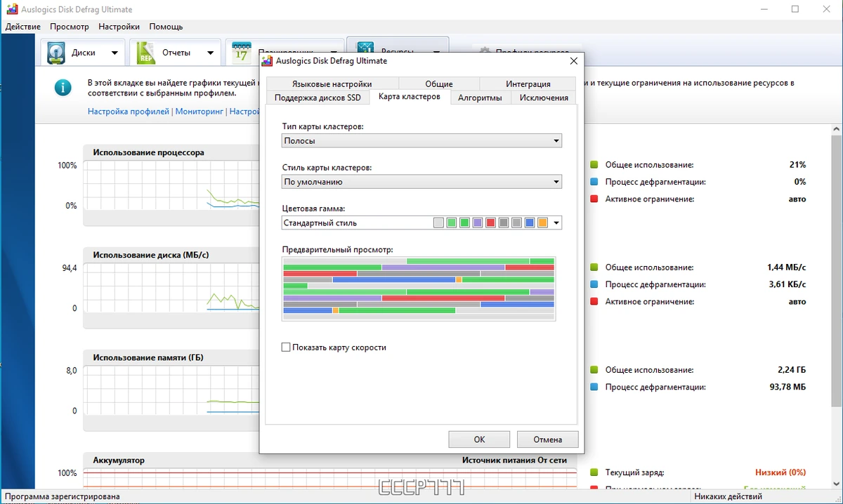This screenshot has height=504, width=843.
Task: Open the Просмотр menu
Action: click(70, 27)
